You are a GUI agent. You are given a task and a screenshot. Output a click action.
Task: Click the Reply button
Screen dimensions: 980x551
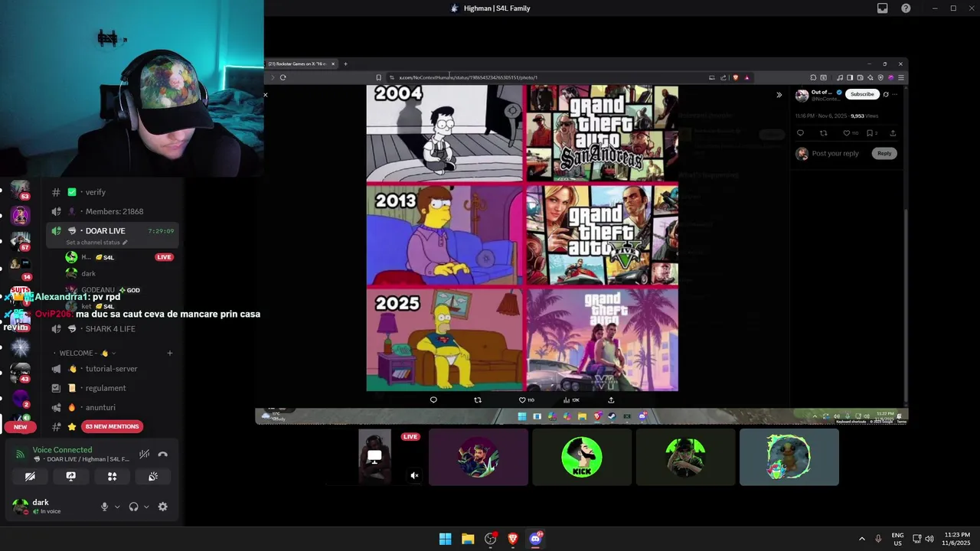tap(884, 153)
